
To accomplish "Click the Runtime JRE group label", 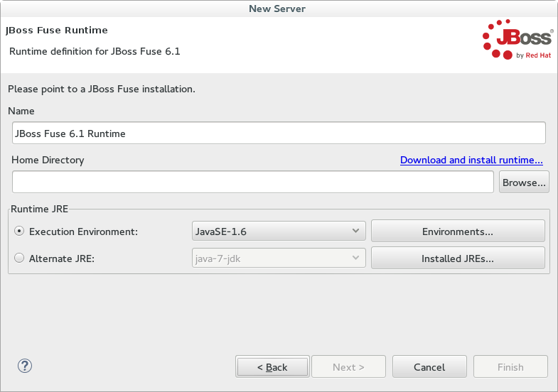I will click(x=39, y=209).
